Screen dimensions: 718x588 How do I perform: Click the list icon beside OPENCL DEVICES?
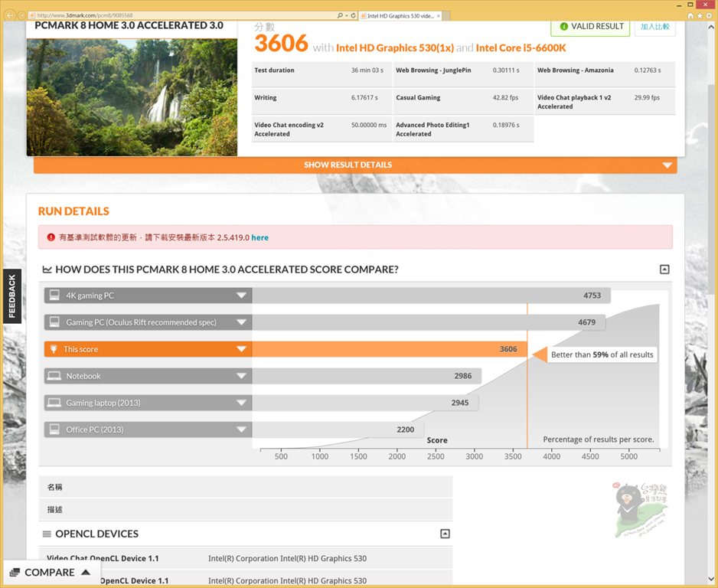point(47,534)
